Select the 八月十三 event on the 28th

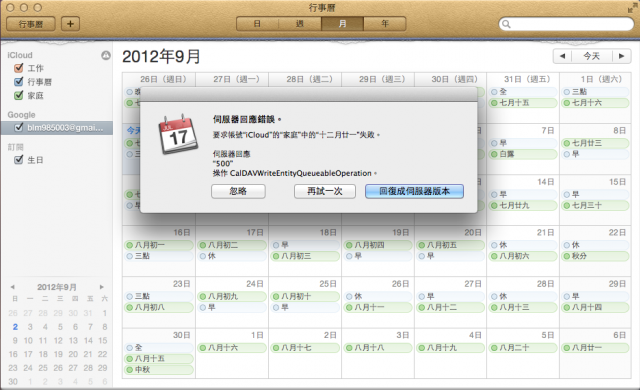(x=523, y=307)
